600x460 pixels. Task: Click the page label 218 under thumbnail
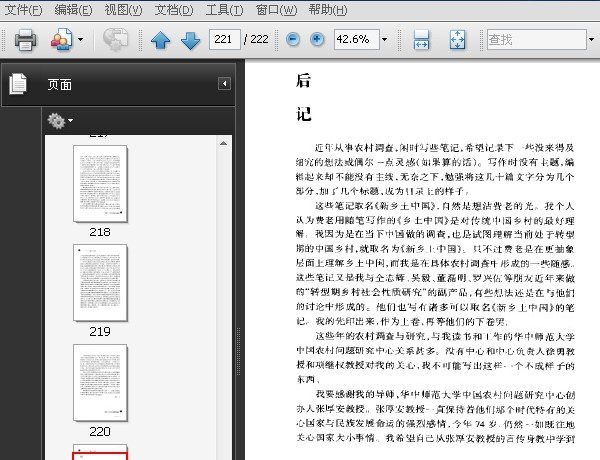pyautogui.click(x=100, y=232)
